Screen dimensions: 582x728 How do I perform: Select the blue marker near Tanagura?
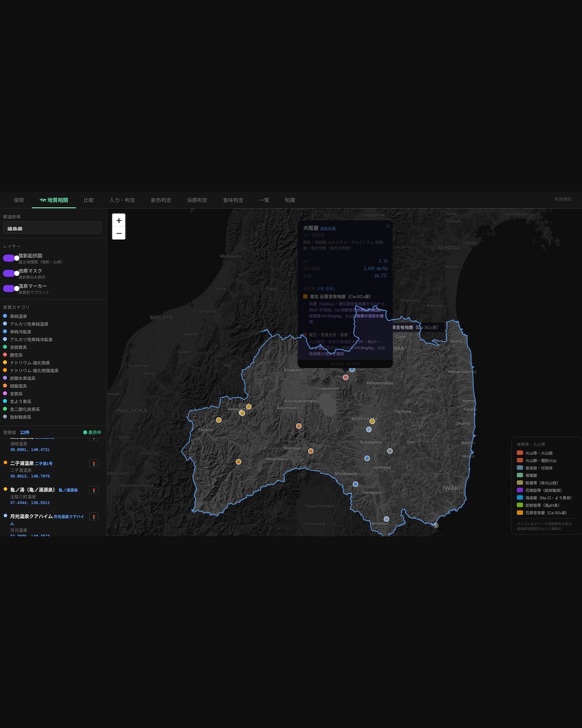pyautogui.click(x=356, y=484)
